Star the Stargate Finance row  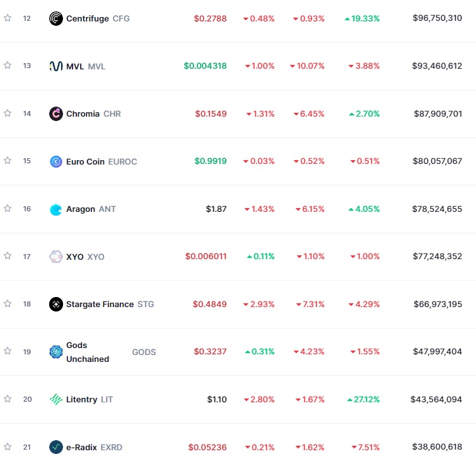[8, 303]
